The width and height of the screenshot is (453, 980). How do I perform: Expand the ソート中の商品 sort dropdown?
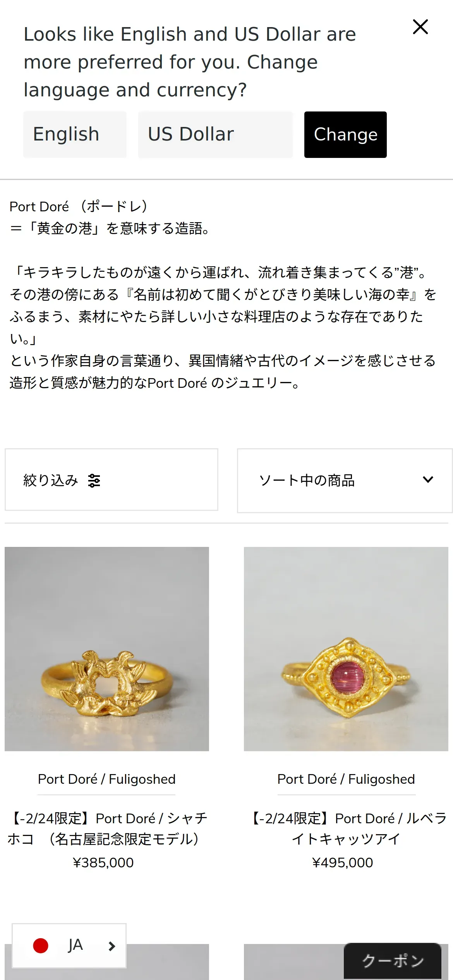click(x=345, y=481)
